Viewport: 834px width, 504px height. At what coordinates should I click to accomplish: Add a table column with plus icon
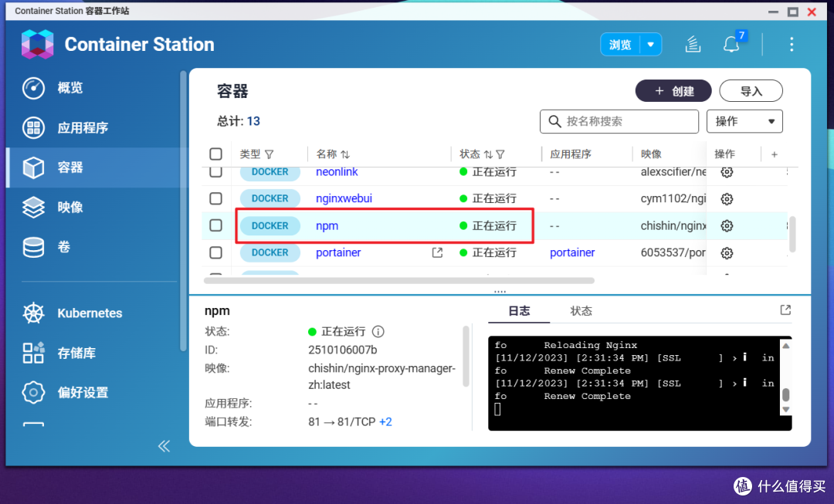[x=775, y=154]
